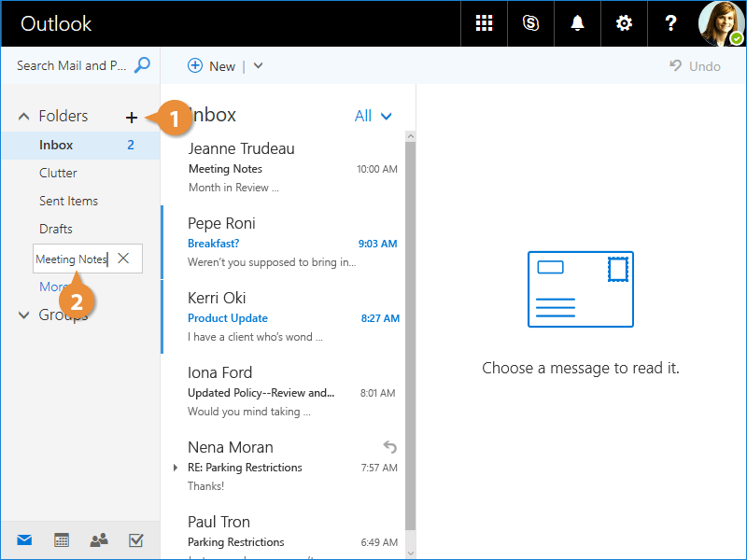Expand the Groups section
The image size is (747, 560).
click(24, 315)
